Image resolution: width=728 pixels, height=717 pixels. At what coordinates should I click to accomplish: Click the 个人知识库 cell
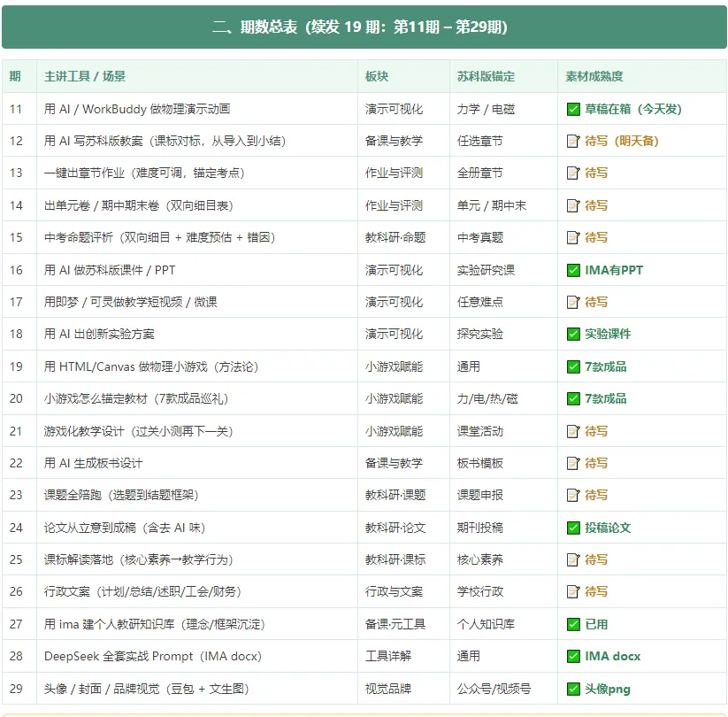[503, 624]
